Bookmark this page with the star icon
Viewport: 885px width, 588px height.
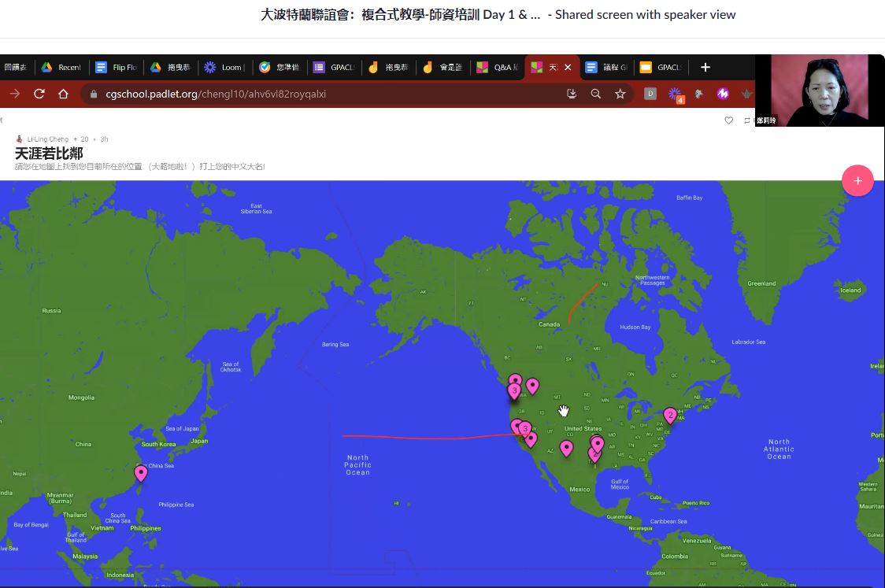(620, 94)
